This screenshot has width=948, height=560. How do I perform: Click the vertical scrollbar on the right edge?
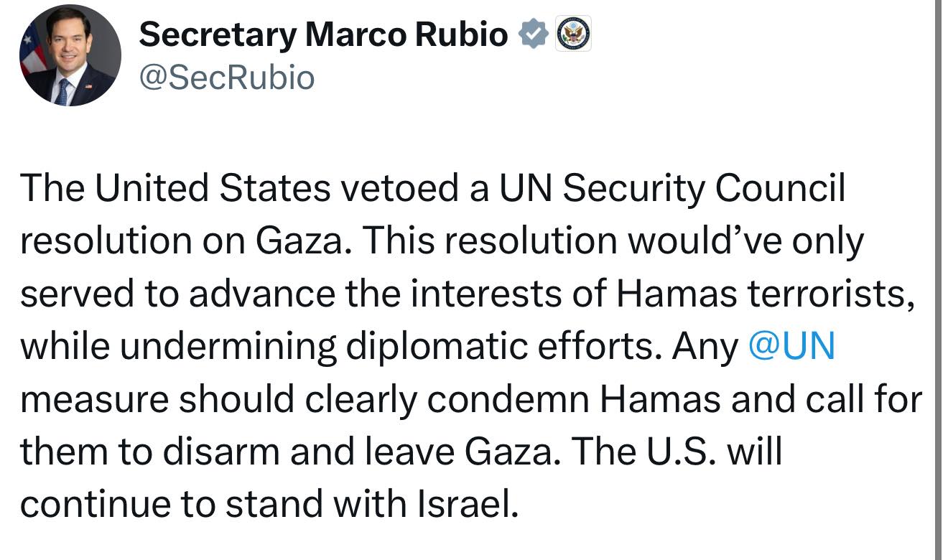(x=940, y=280)
